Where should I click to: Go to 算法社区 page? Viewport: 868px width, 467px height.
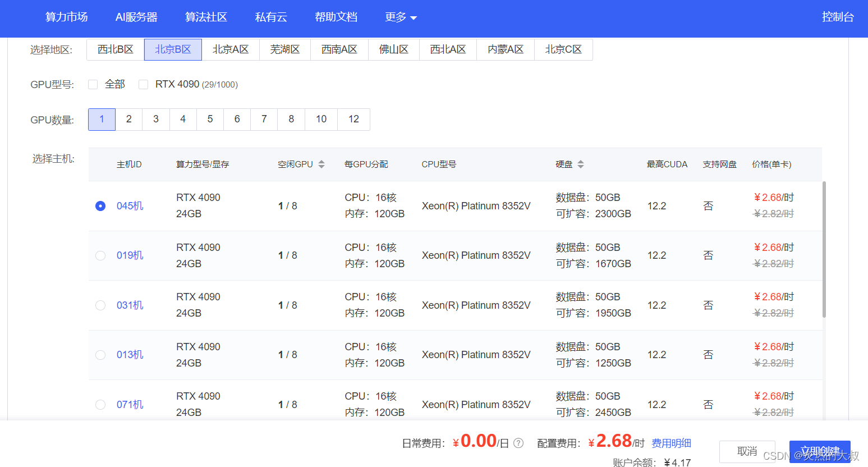[x=206, y=17]
